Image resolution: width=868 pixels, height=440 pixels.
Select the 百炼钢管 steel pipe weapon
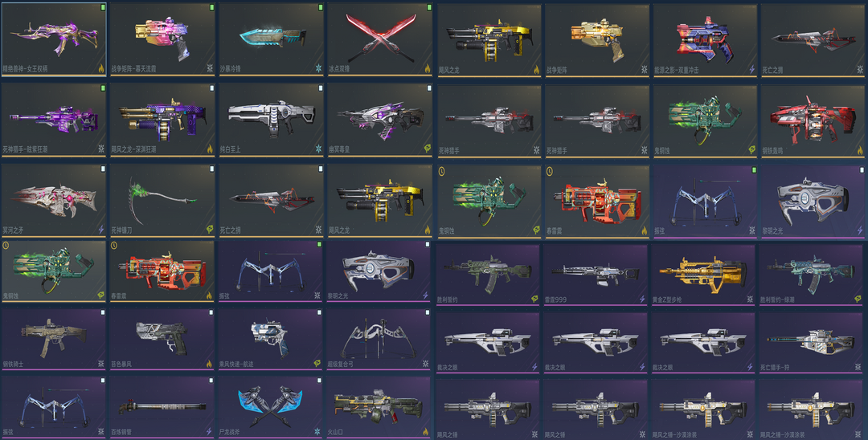[x=162, y=407]
